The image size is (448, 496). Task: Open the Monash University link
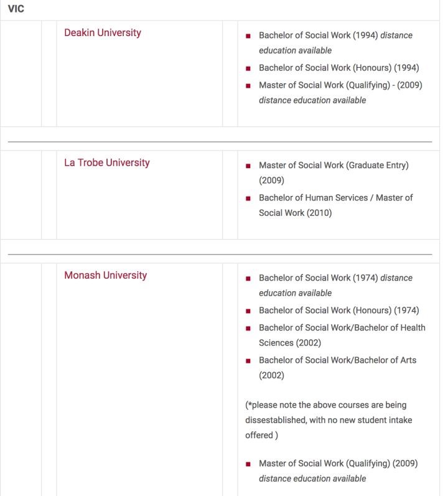coord(105,275)
